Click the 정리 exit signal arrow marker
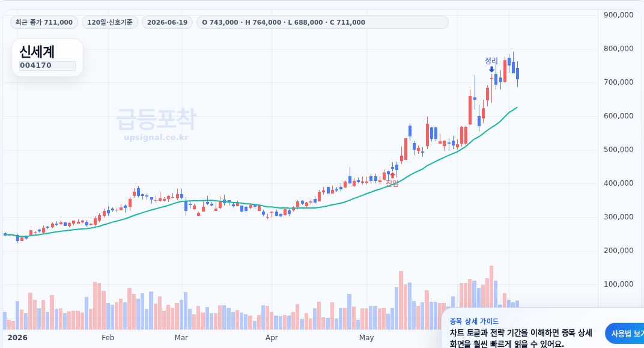 click(x=491, y=70)
